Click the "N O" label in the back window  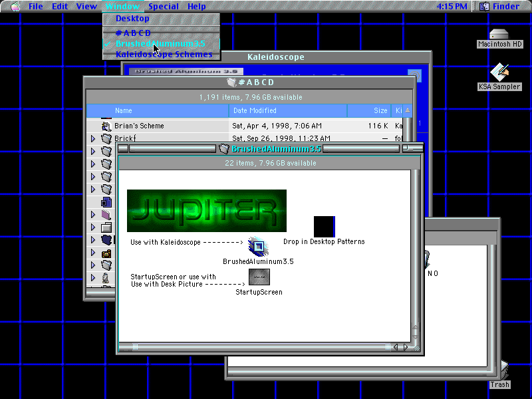(433, 273)
